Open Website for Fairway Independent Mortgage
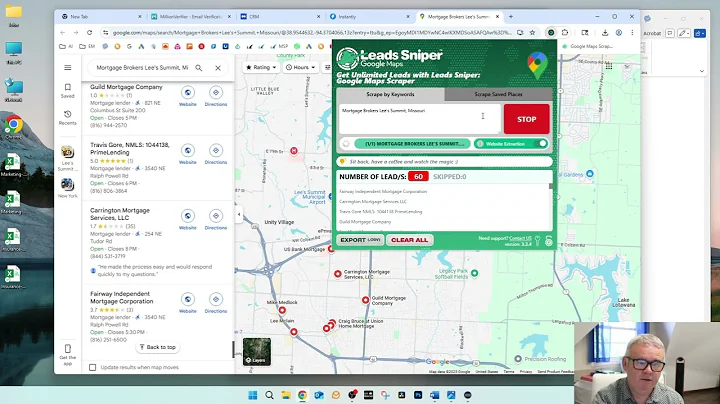The image size is (720, 404). pyautogui.click(x=187, y=303)
